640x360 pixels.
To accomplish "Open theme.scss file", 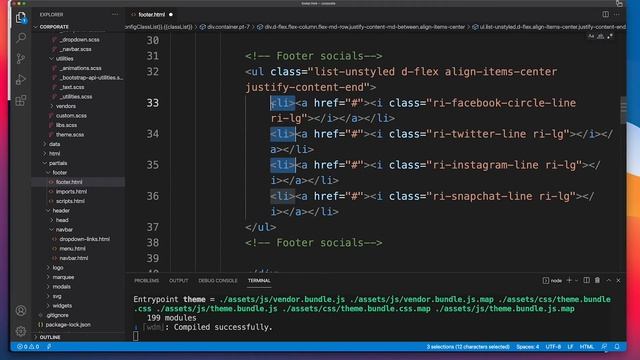I will [x=70, y=134].
